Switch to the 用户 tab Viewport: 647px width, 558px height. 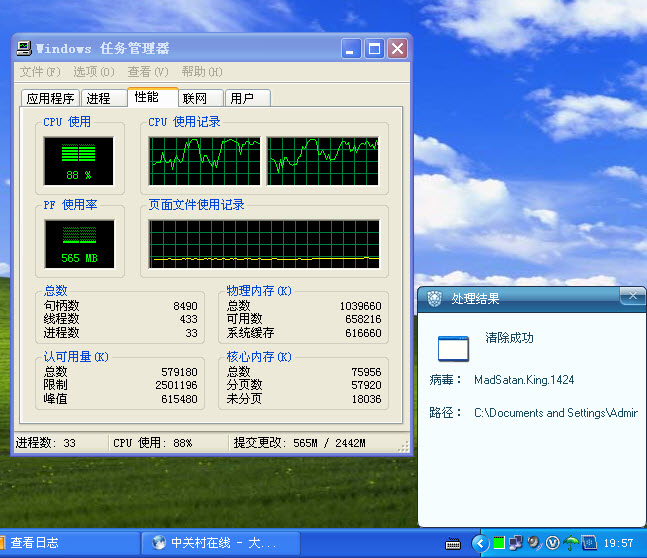click(x=247, y=98)
